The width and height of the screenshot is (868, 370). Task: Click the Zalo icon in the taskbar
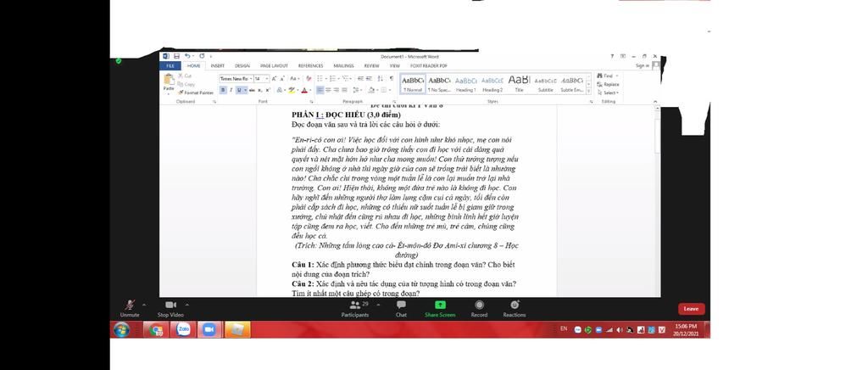click(x=183, y=329)
